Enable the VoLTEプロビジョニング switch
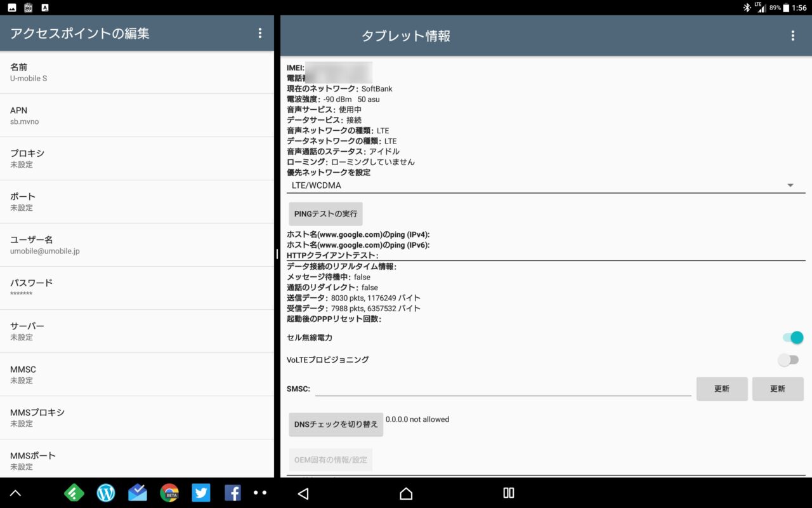The height and width of the screenshot is (508, 812). pos(789,360)
